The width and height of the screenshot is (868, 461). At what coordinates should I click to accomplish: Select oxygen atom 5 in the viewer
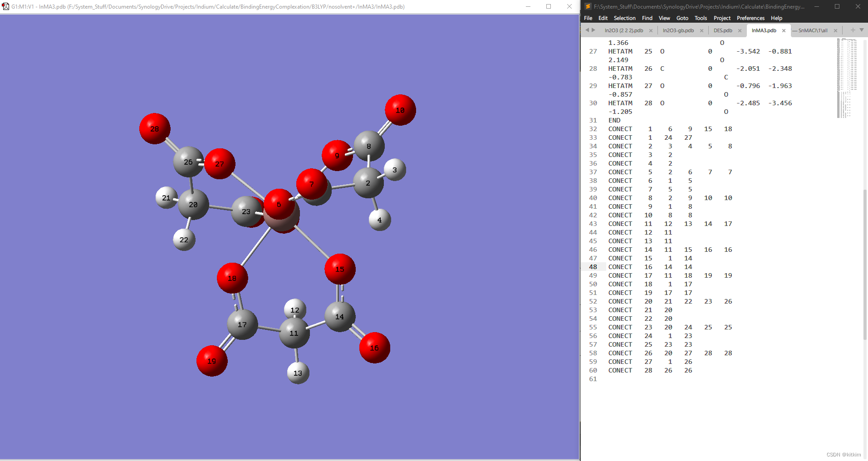pyautogui.click(x=279, y=204)
